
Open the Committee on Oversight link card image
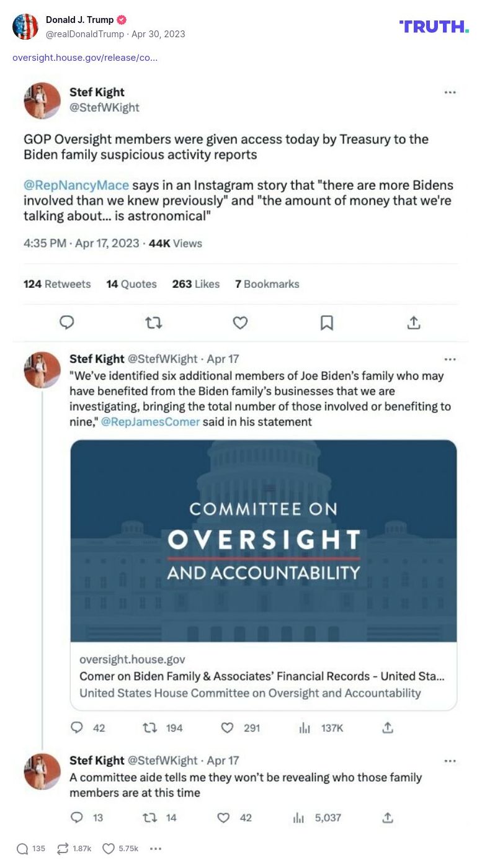click(x=264, y=540)
